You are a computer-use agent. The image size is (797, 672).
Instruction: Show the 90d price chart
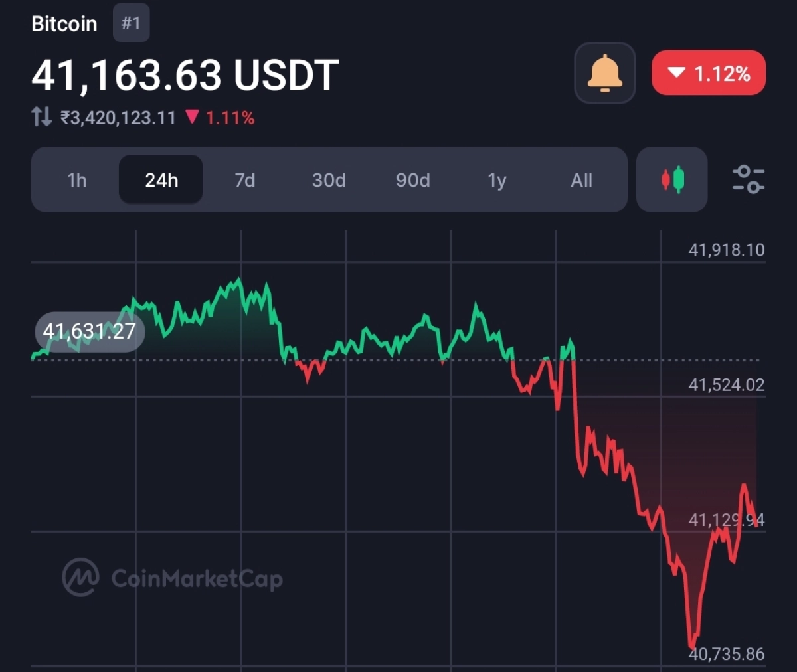click(x=412, y=180)
